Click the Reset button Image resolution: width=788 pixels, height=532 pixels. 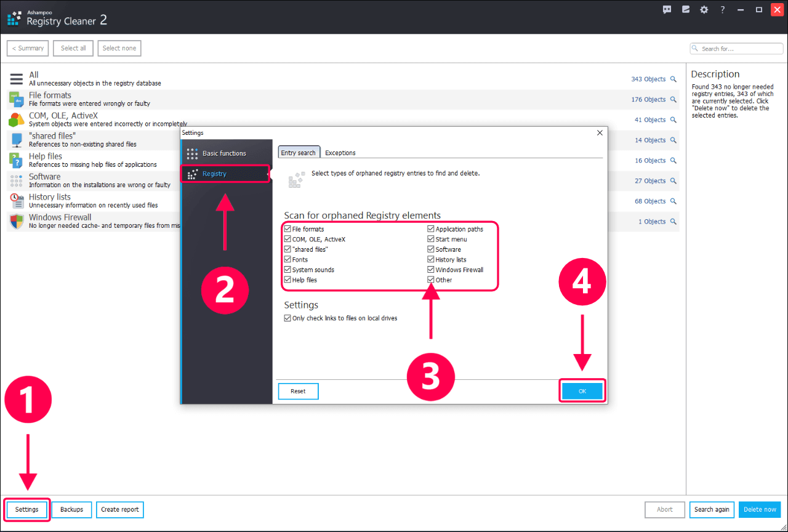coord(298,391)
